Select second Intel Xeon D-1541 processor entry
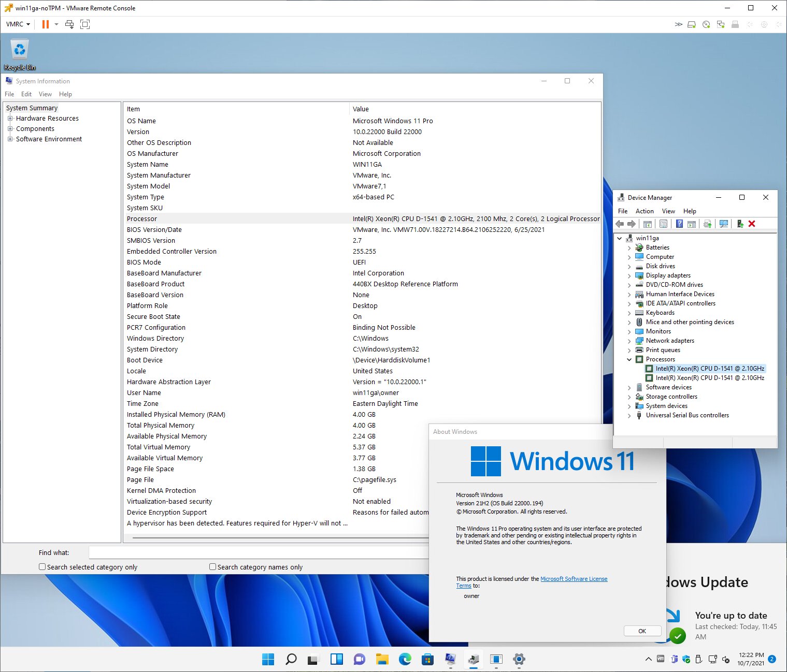 coord(710,378)
